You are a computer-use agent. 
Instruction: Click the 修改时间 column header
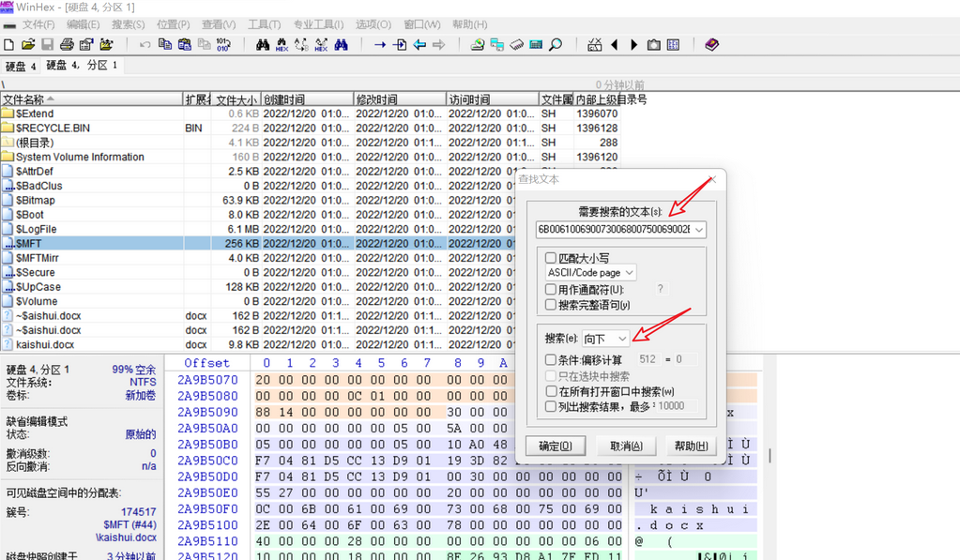point(400,99)
